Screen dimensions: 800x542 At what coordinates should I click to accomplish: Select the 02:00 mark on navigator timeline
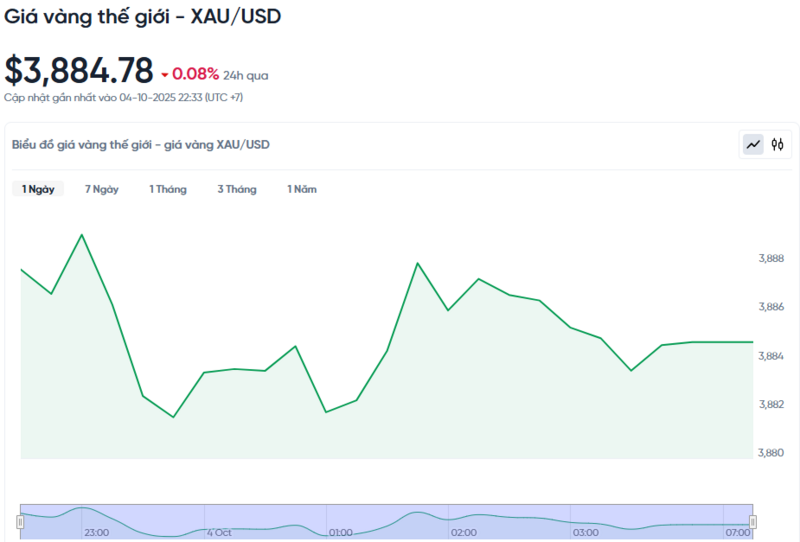pos(463,533)
